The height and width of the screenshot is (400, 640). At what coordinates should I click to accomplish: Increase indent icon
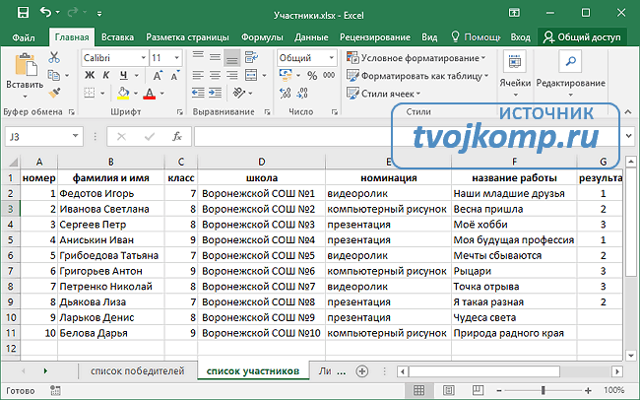[x=215, y=93]
